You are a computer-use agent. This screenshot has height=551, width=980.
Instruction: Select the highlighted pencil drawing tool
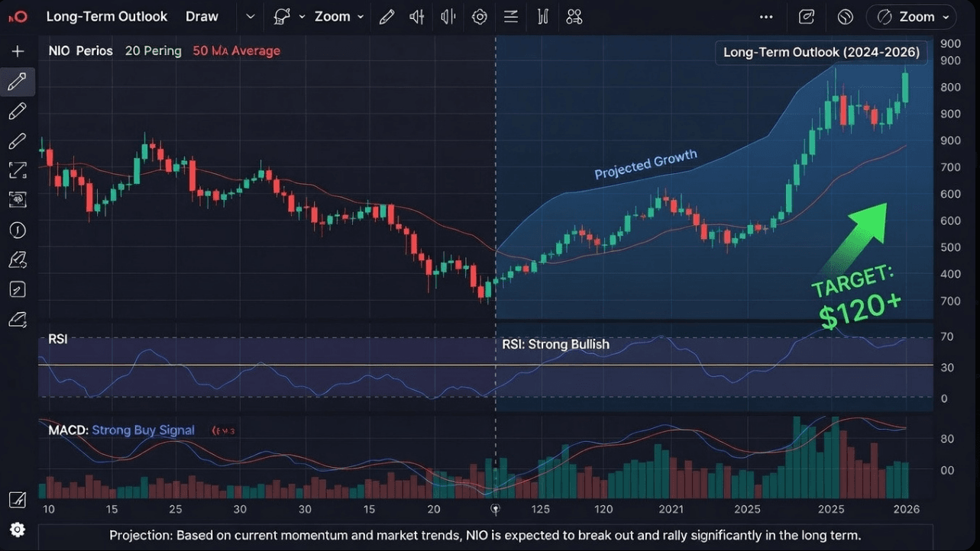(x=18, y=82)
